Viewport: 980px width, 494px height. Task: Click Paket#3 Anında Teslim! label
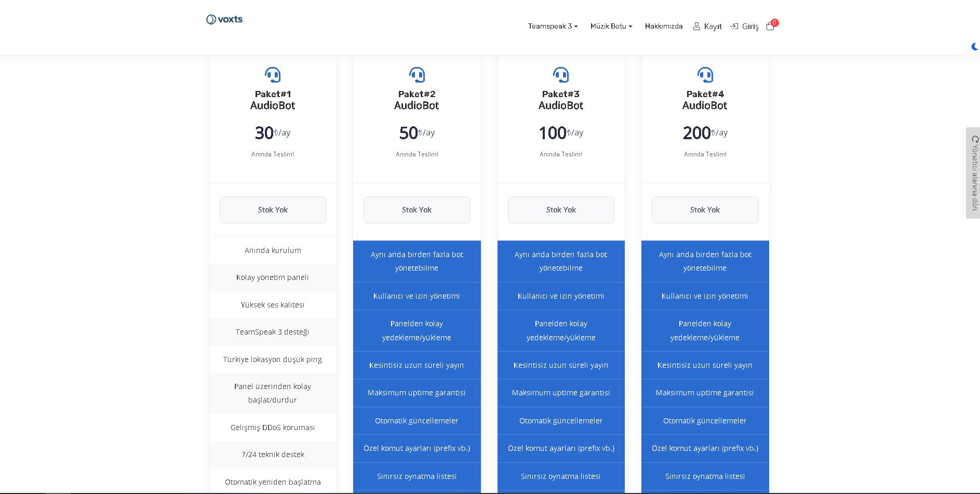(x=561, y=154)
